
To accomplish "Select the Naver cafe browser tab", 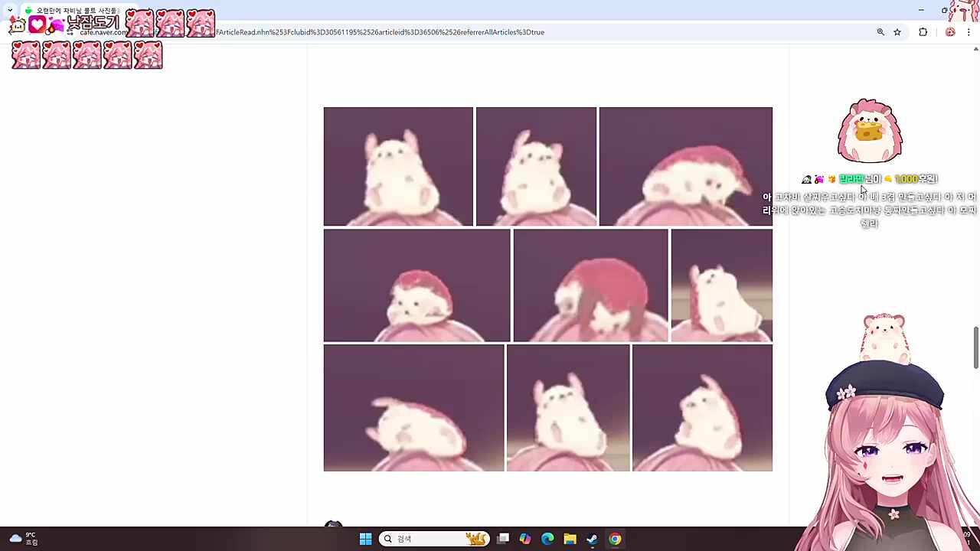I will (73, 11).
